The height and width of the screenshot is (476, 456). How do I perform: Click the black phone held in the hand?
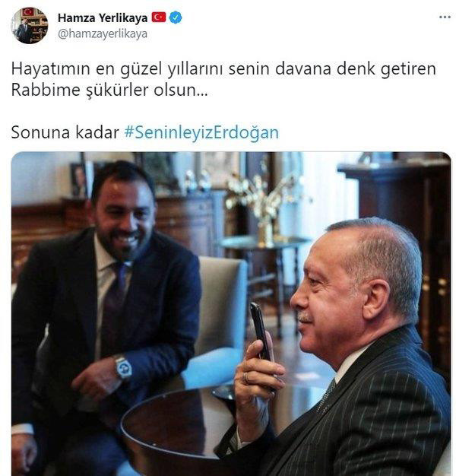(261, 332)
